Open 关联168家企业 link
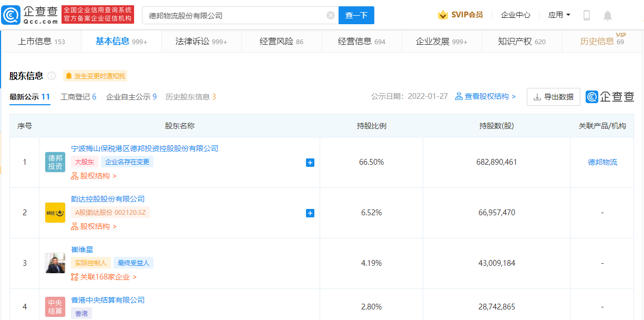This screenshot has width=644, height=320. click(104, 277)
